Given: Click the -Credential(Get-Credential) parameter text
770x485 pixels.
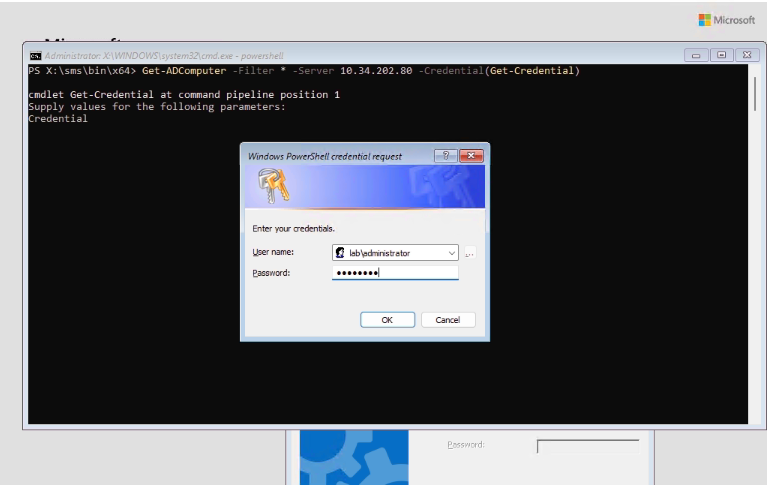Looking at the screenshot, I should (x=499, y=71).
